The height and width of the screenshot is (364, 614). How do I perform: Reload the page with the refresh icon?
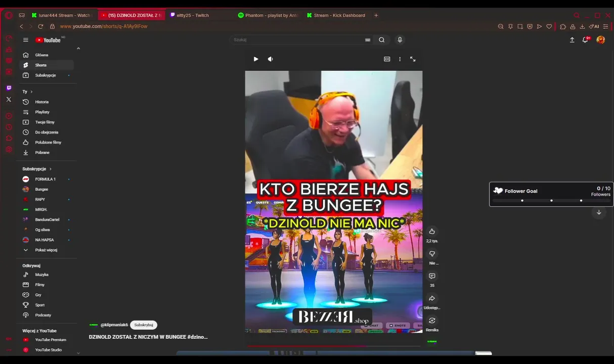tap(40, 26)
